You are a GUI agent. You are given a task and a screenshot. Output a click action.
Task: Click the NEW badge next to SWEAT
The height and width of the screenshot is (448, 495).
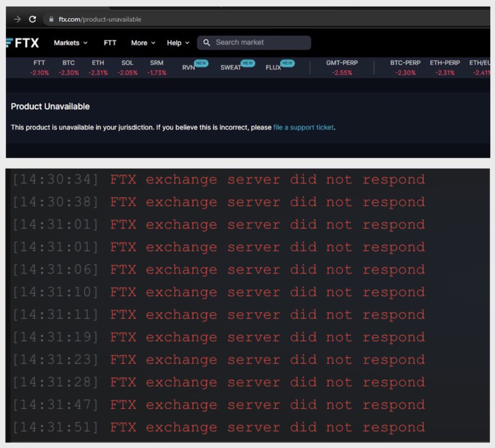(x=247, y=63)
